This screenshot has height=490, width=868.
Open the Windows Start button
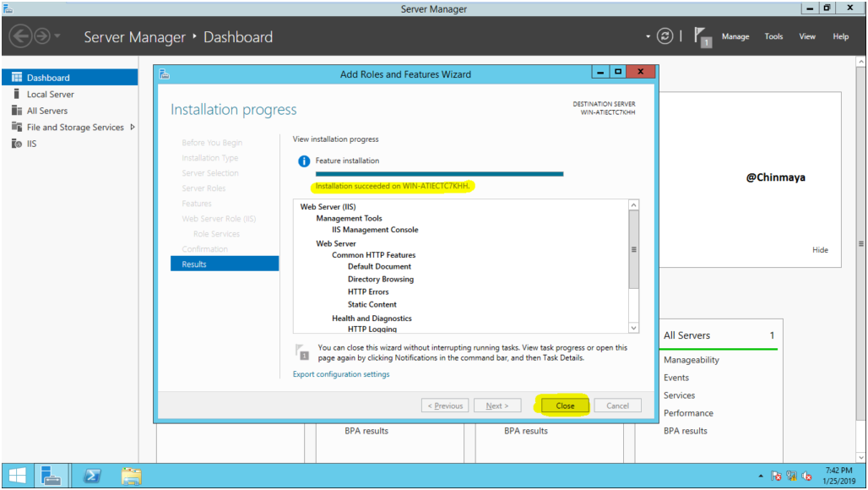coord(17,476)
